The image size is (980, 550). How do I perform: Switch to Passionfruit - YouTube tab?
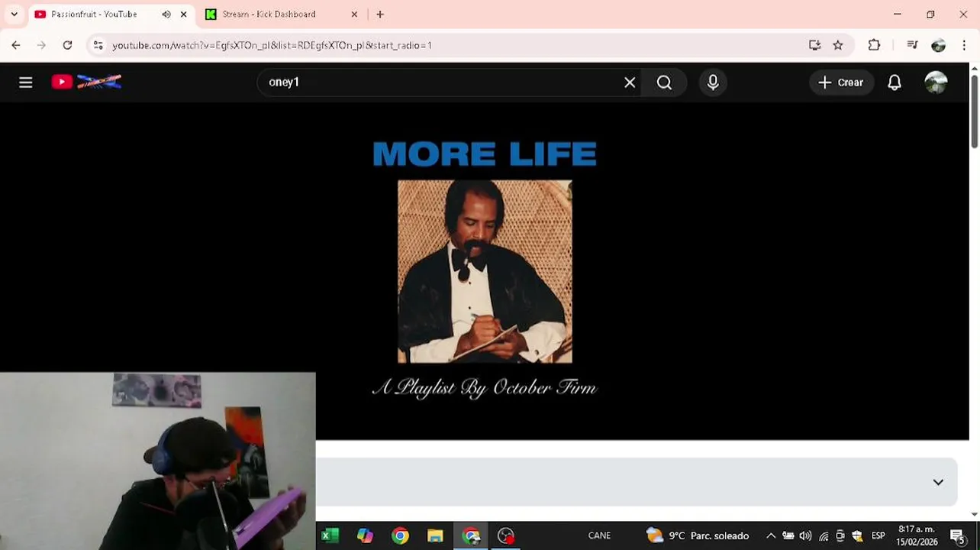(x=94, y=14)
